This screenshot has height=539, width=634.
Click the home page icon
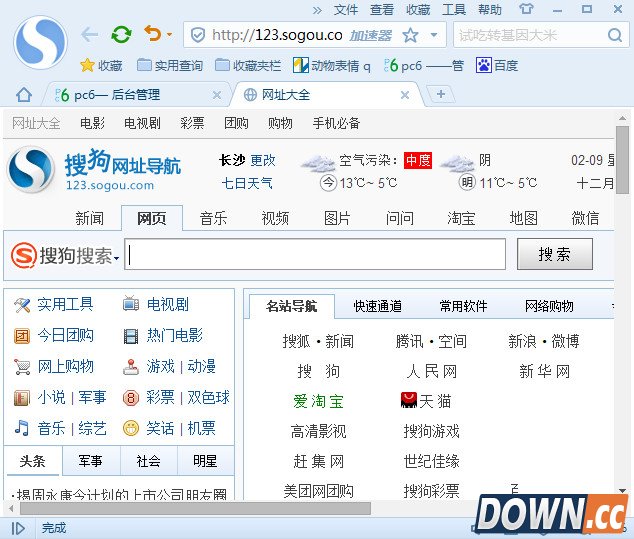coord(24,95)
